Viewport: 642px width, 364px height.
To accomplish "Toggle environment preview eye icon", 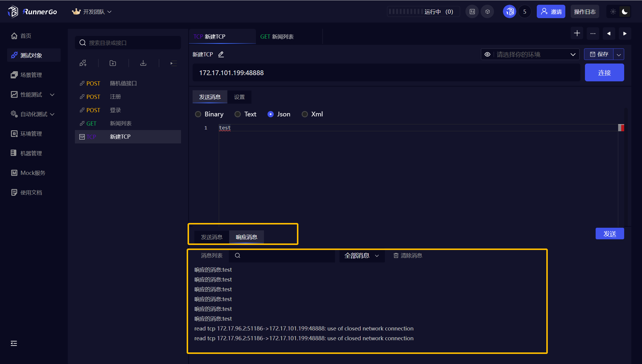I will (x=487, y=54).
